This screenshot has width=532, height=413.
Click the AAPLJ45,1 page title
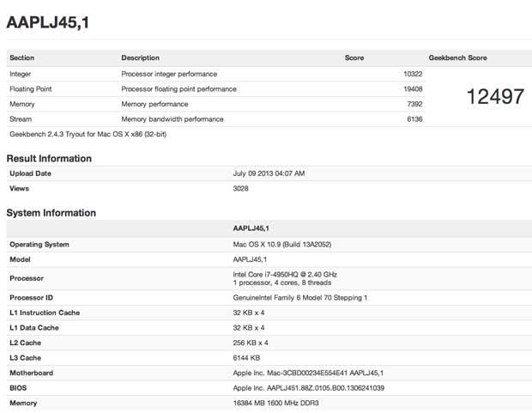coord(48,23)
